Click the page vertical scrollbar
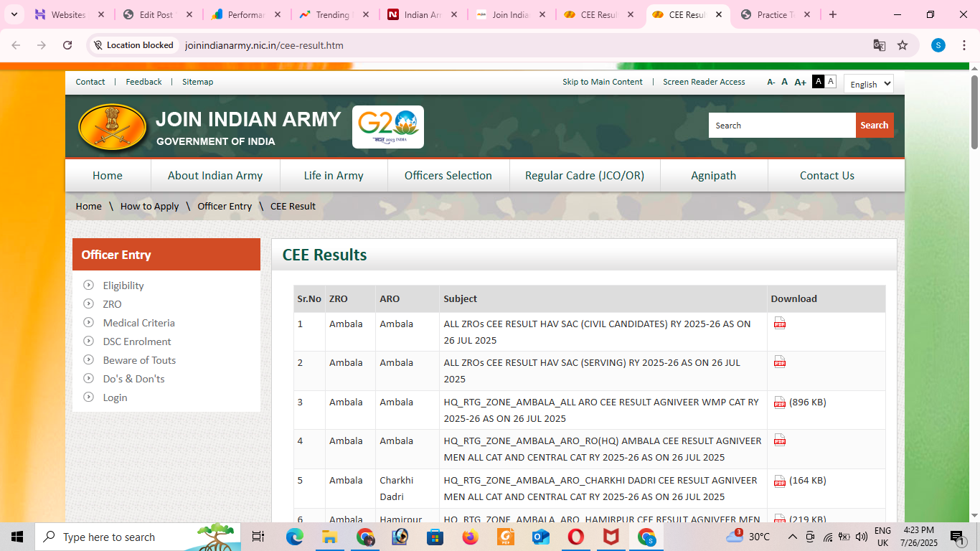This screenshot has height=551, width=980. click(x=974, y=112)
